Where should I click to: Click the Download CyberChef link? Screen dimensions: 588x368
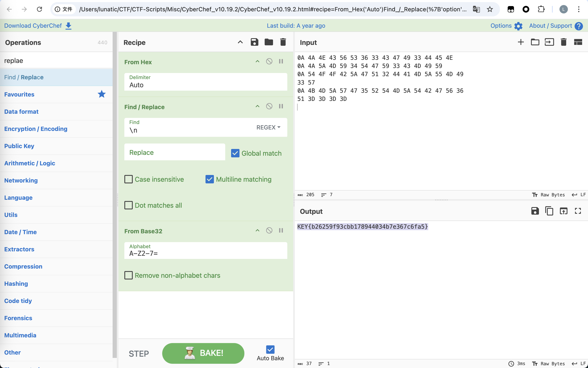pos(33,26)
